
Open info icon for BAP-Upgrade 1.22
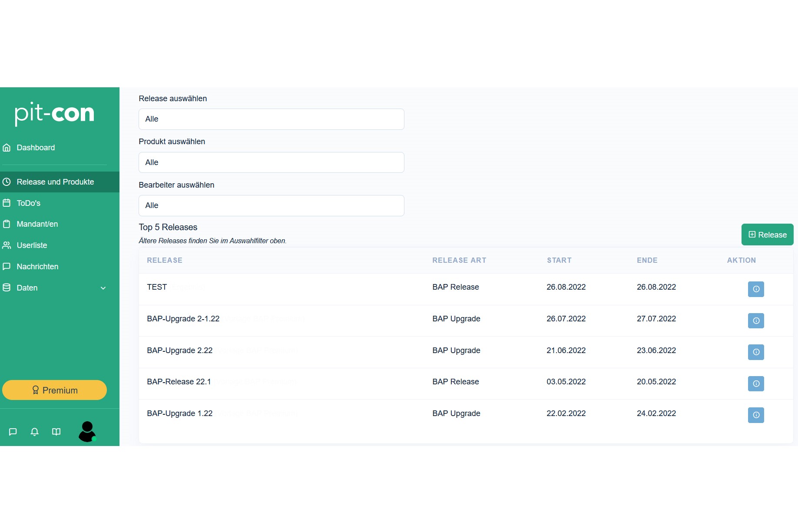[755, 415]
